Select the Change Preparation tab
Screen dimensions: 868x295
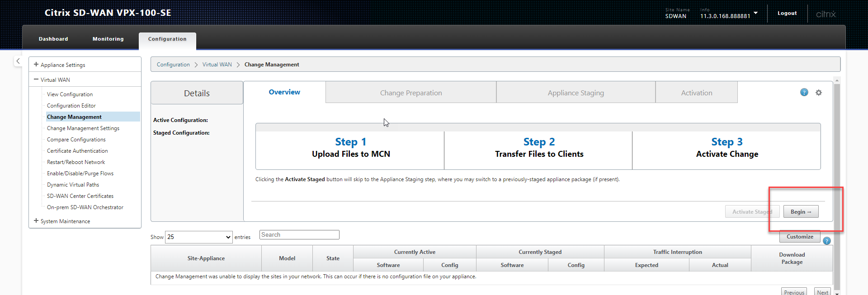[410, 93]
